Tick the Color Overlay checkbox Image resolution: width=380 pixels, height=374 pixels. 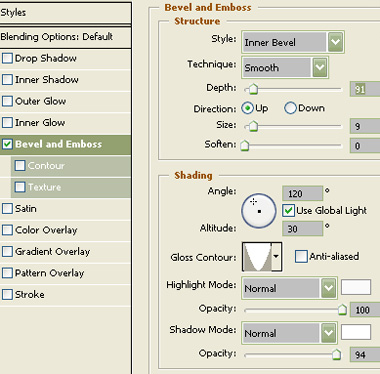pos(7,230)
